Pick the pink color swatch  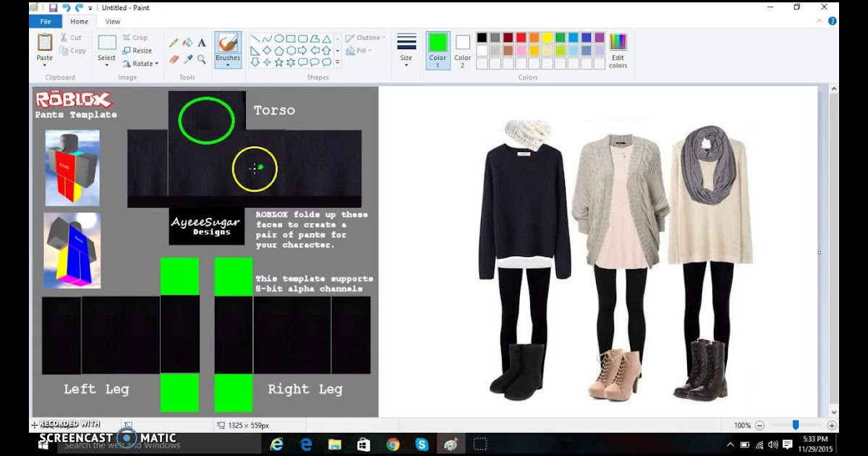pos(521,51)
